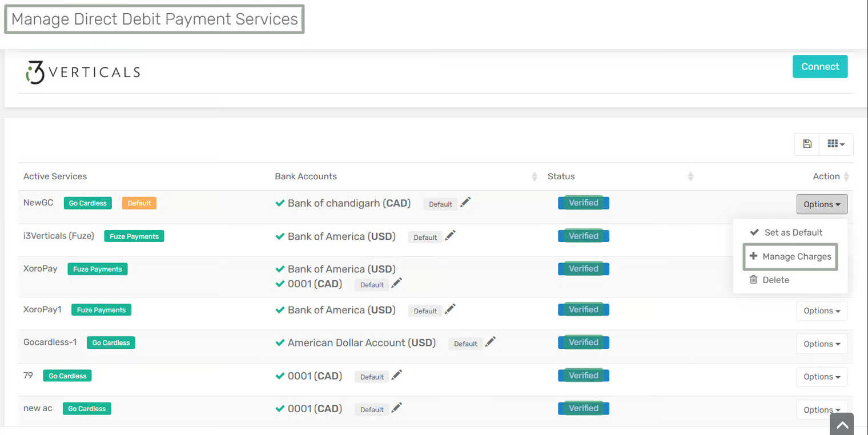Select Set as Default from the options menu

coord(793,232)
